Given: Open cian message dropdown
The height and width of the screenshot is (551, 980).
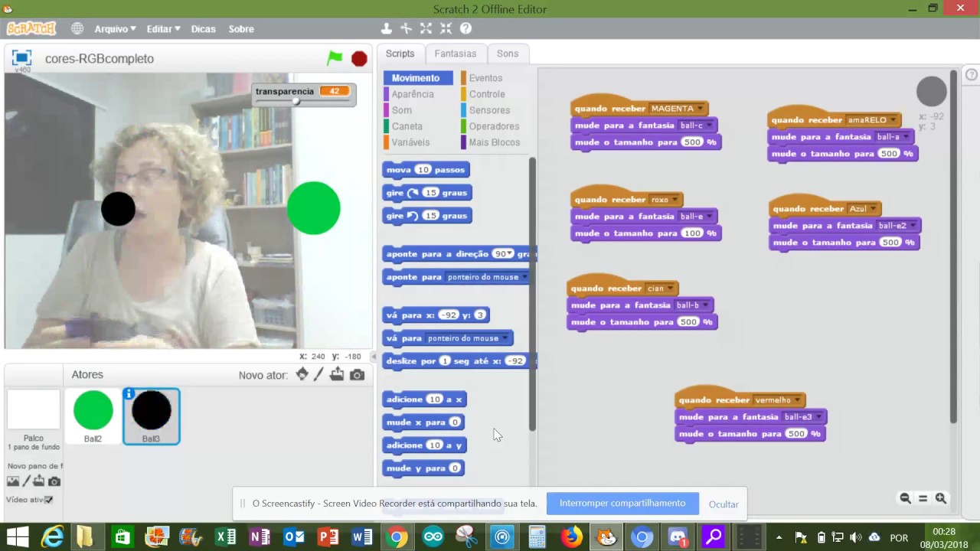Looking at the screenshot, I should pyautogui.click(x=671, y=289).
